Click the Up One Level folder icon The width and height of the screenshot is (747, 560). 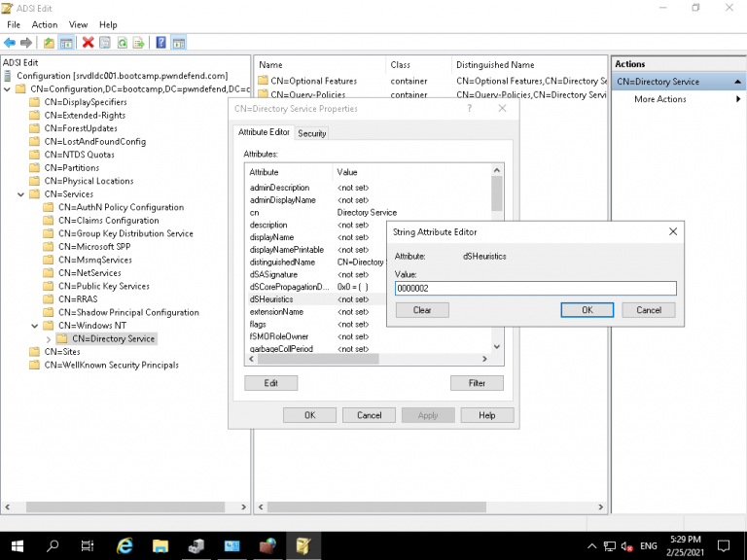[49, 43]
